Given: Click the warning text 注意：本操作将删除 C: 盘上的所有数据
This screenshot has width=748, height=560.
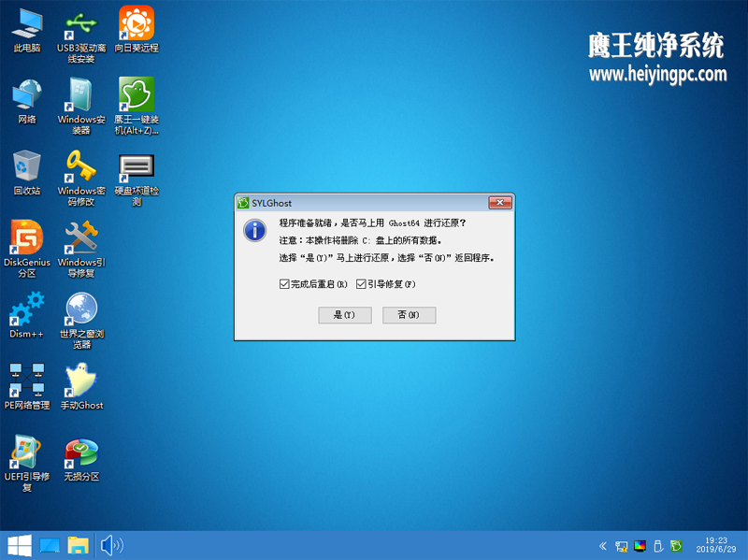Looking at the screenshot, I should 360,240.
